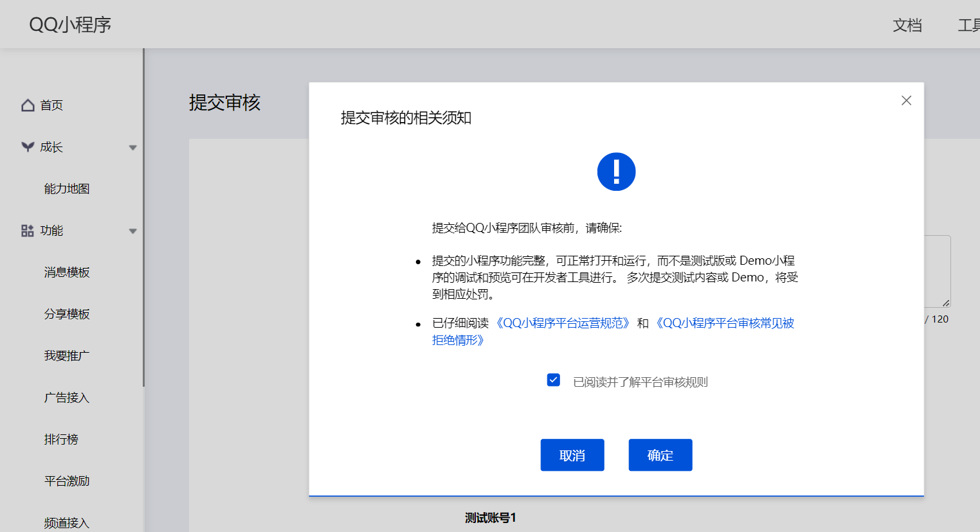Close the 提交审核的相关须知 dialog with the X
Screen dimensions: 980x532
click(906, 100)
